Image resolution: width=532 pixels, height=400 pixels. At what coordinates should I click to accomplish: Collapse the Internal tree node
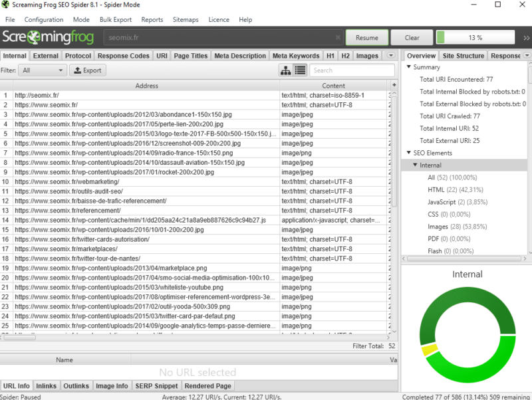(414, 165)
